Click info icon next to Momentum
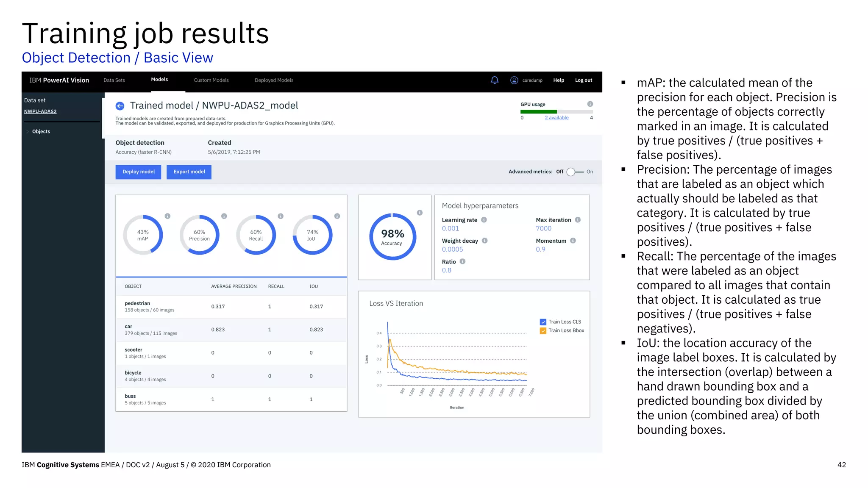The image size is (868, 488). (573, 241)
